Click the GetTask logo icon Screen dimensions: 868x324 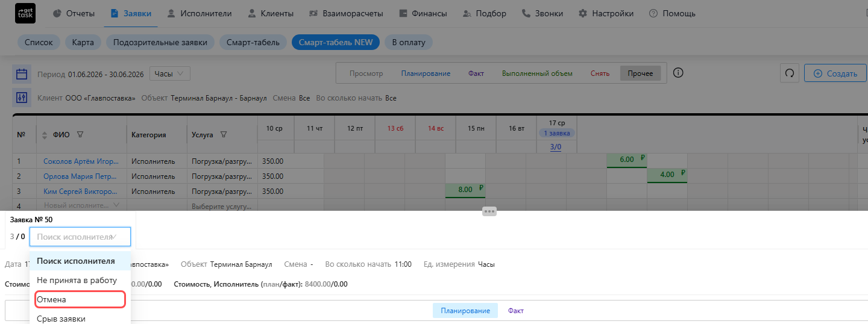pyautogui.click(x=25, y=13)
